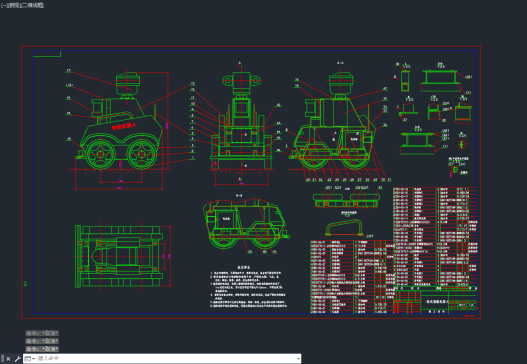Select the red 智能机器人 text on robot

124,126
